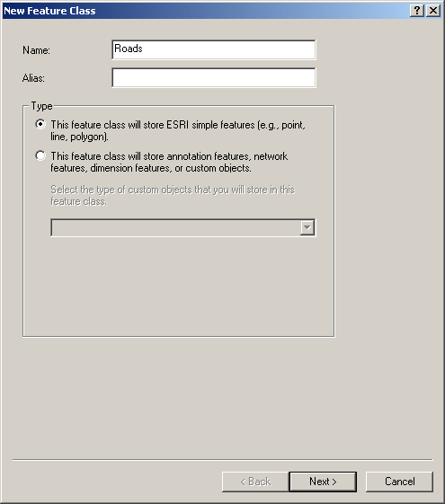Click the 'annotation features, network features' label text
This screenshot has width=445, height=504.
[169, 162]
